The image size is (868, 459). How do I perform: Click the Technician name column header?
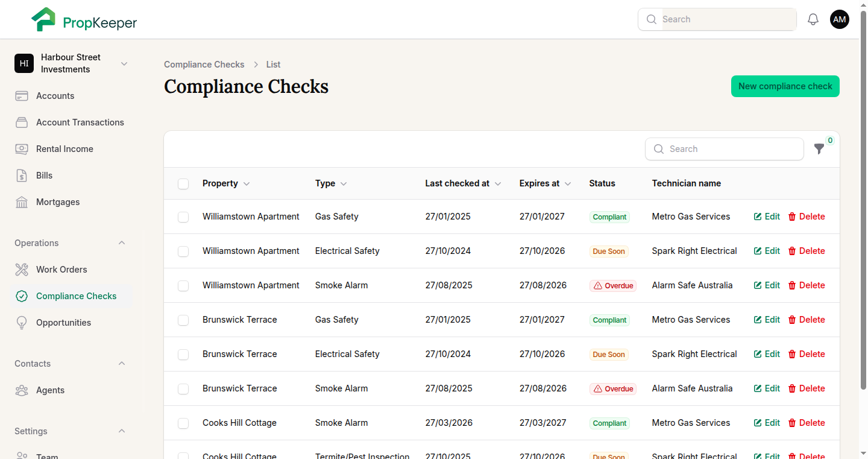(686, 183)
